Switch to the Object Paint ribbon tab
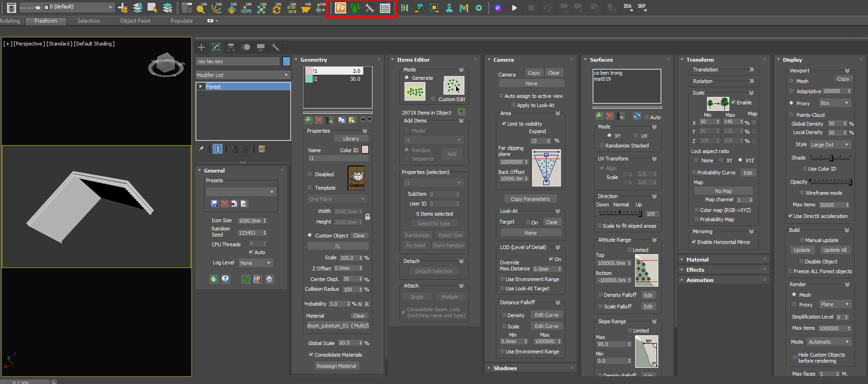 click(x=135, y=21)
